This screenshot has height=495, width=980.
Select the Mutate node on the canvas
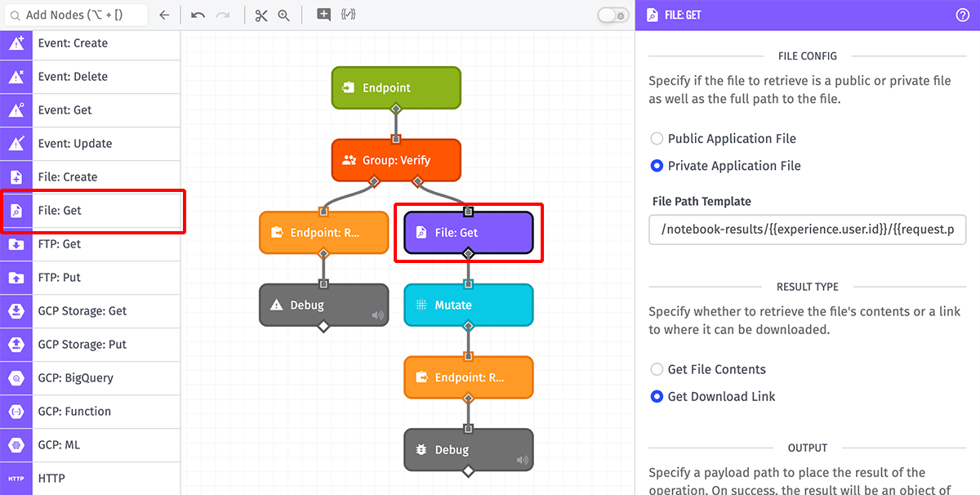[468, 304]
